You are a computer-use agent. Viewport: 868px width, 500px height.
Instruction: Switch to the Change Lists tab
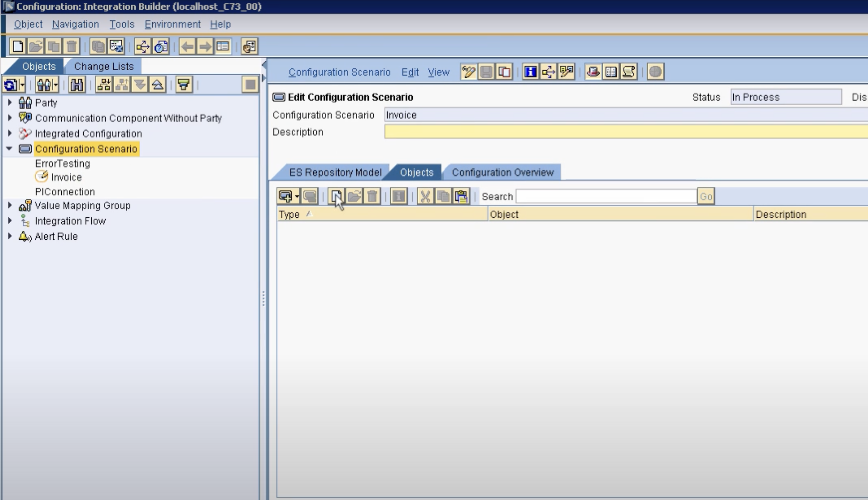pyautogui.click(x=103, y=66)
